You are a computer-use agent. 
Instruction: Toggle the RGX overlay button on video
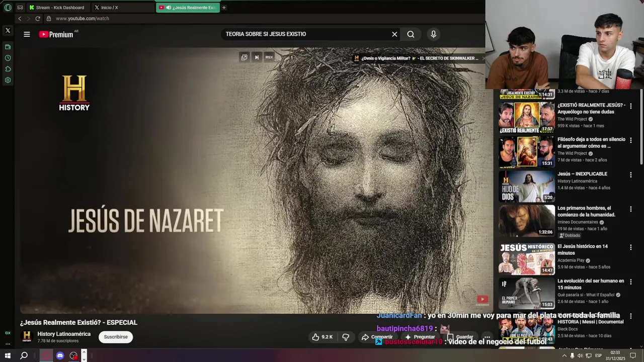(x=269, y=57)
